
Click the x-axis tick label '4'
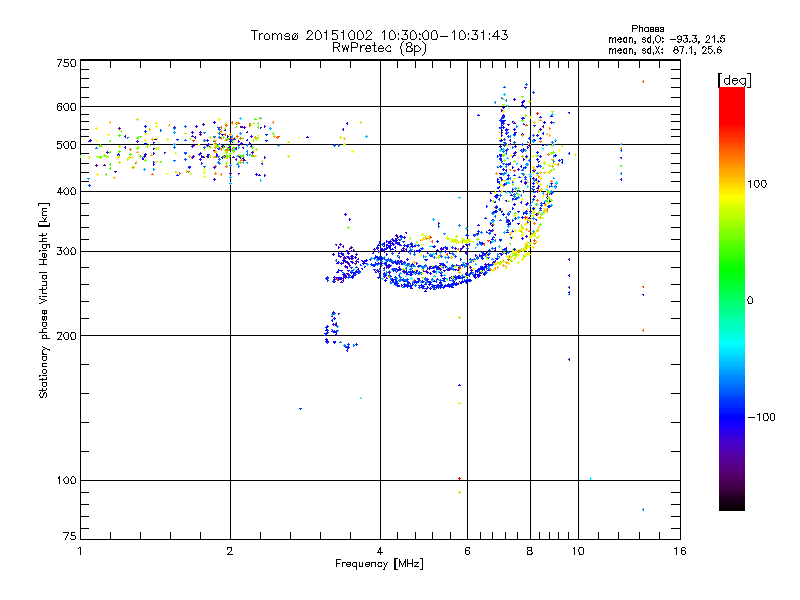[380, 551]
